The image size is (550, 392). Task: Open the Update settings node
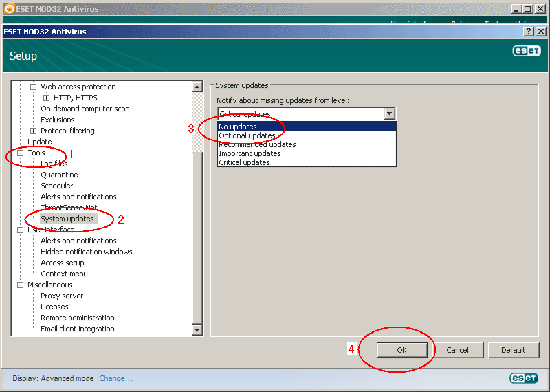tap(40, 142)
